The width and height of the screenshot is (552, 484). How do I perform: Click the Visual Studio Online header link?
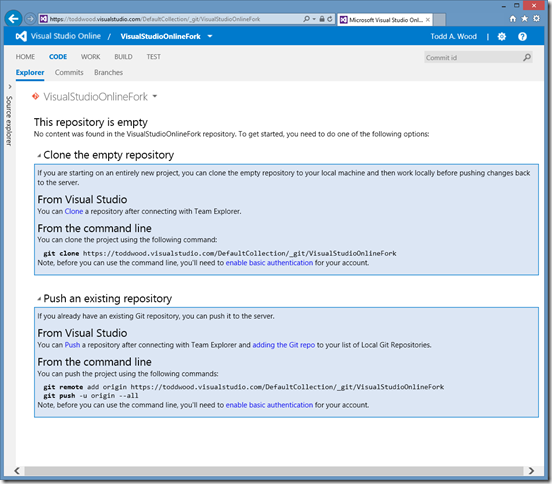pyautogui.click(x=66, y=36)
